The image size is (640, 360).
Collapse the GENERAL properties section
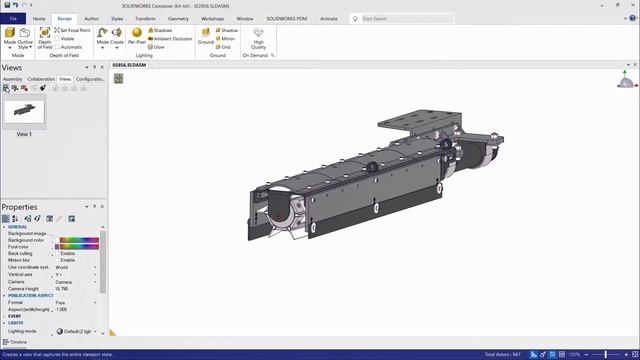(4, 227)
